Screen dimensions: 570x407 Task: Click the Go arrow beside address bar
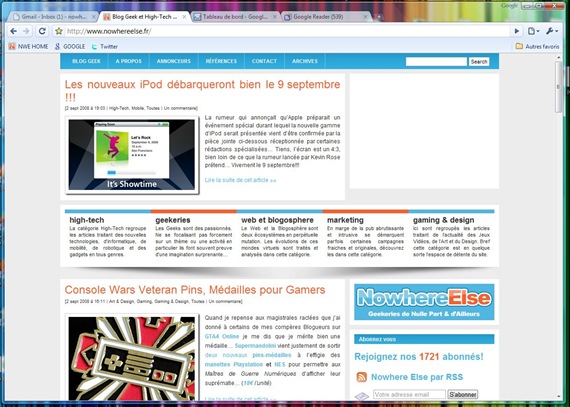tap(517, 31)
